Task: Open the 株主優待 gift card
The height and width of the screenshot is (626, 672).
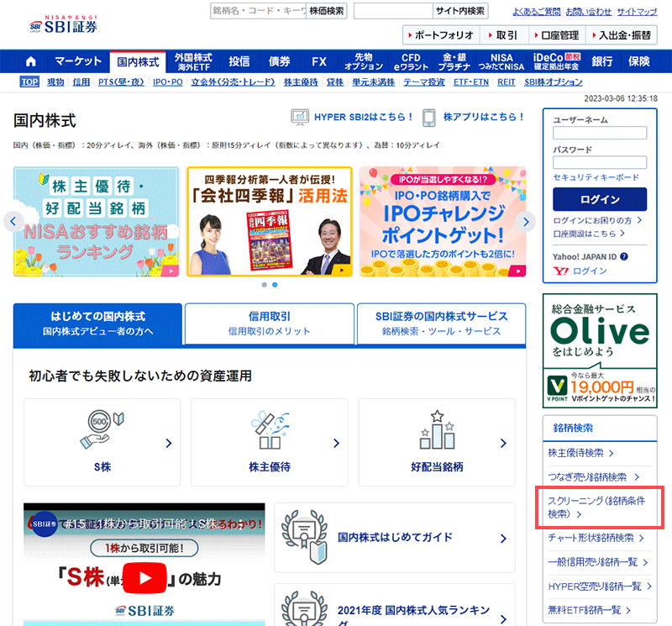Action: point(270,443)
